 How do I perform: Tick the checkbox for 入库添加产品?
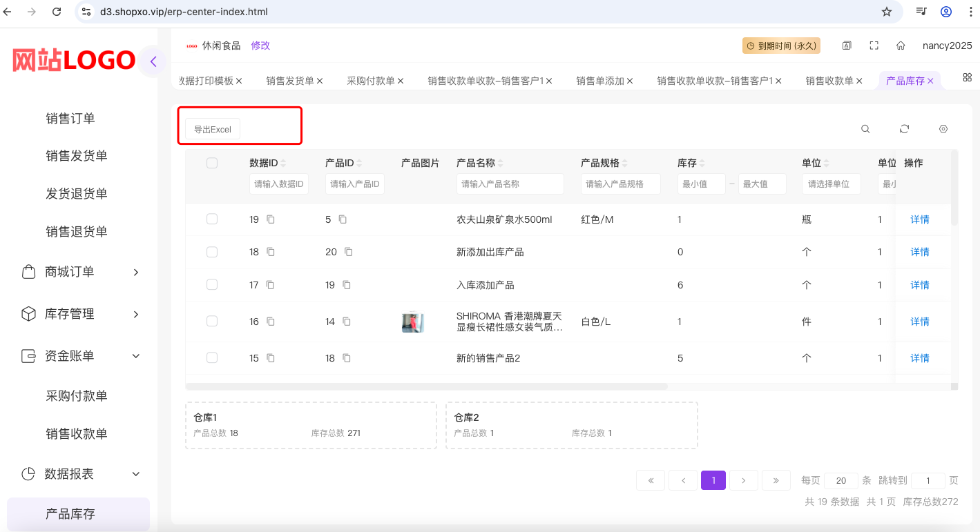click(212, 284)
